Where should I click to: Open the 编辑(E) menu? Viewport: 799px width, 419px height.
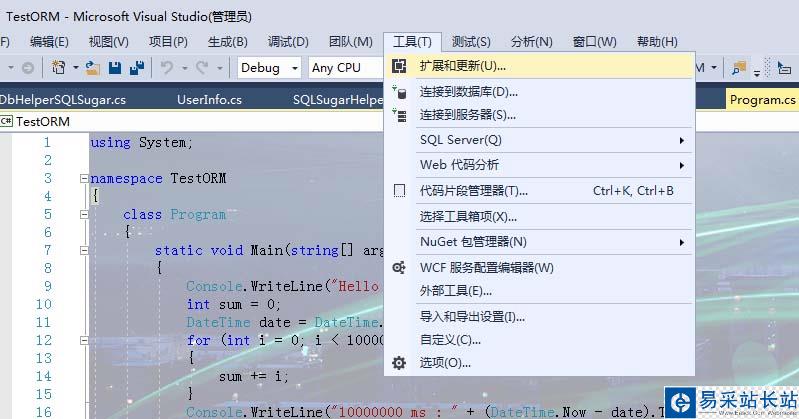coord(49,41)
